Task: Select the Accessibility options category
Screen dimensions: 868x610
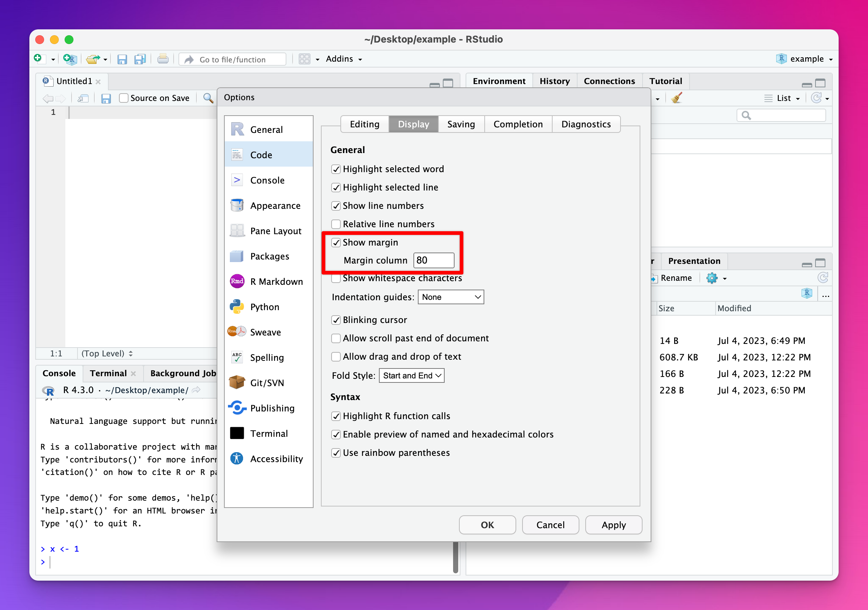Action: pyautogui.click(x=268, y=459)
